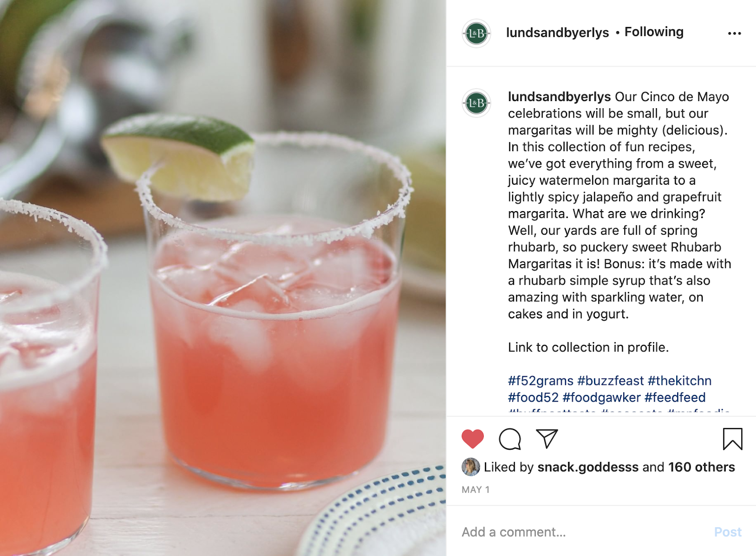Open comments with speech bubble icon
The width and height of the screenshot is (756, 556).
tap(510, 439)
